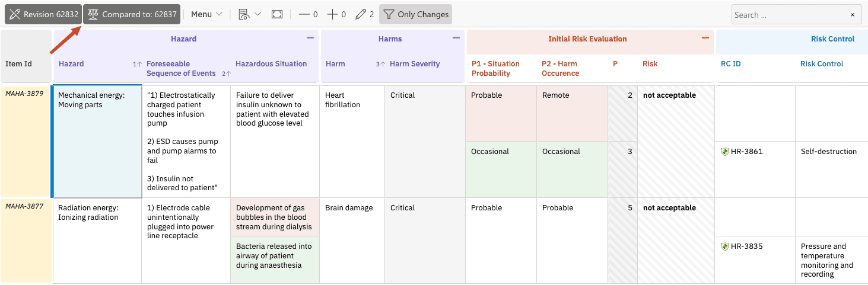Clear the search with the x icon
Viewport: 868px width, 285px height.
coord(853,15)
